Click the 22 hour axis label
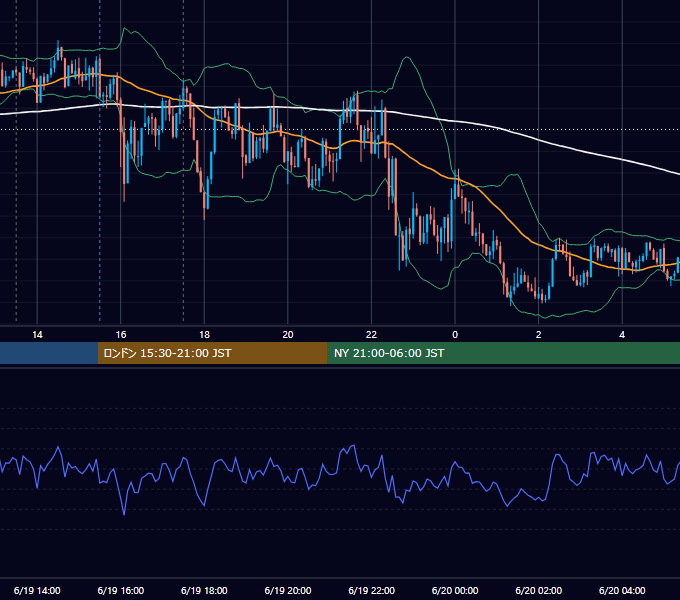Screen dimensions: 680x600 tap(371, 335)
